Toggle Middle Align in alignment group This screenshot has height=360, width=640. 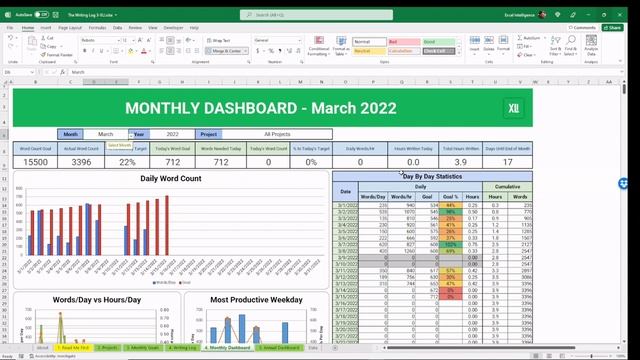click(170, 40)
